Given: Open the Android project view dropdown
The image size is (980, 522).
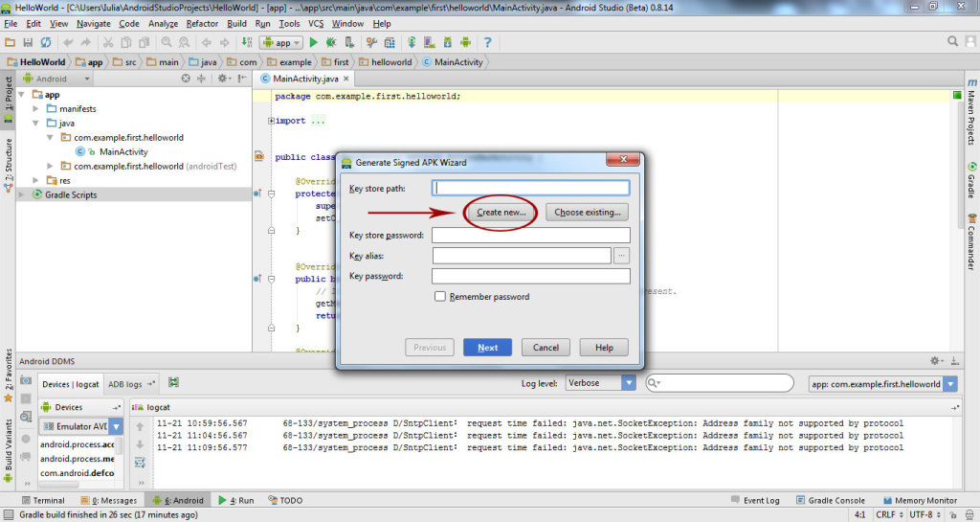Looking at the screenshot, I should coord(56,79).
